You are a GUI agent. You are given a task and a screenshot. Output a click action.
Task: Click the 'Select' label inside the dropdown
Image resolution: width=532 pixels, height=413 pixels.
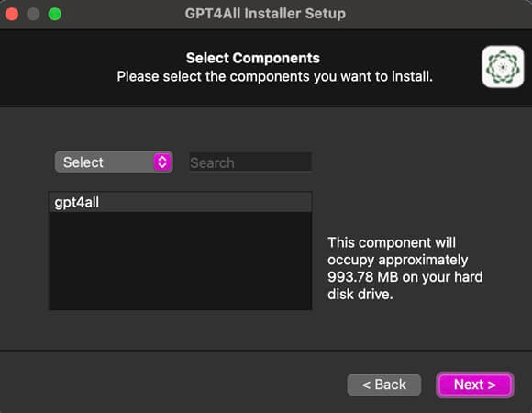click(x=83, y=162)
